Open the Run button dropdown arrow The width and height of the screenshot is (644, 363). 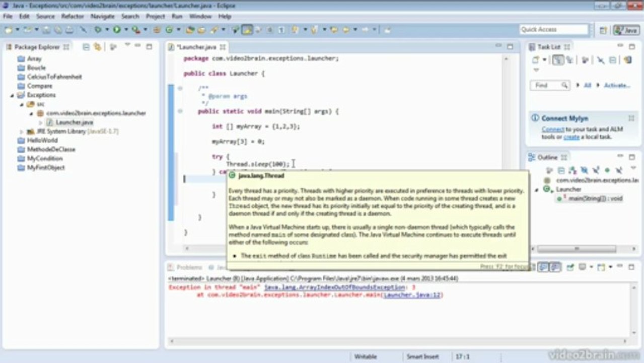point(126,30)
